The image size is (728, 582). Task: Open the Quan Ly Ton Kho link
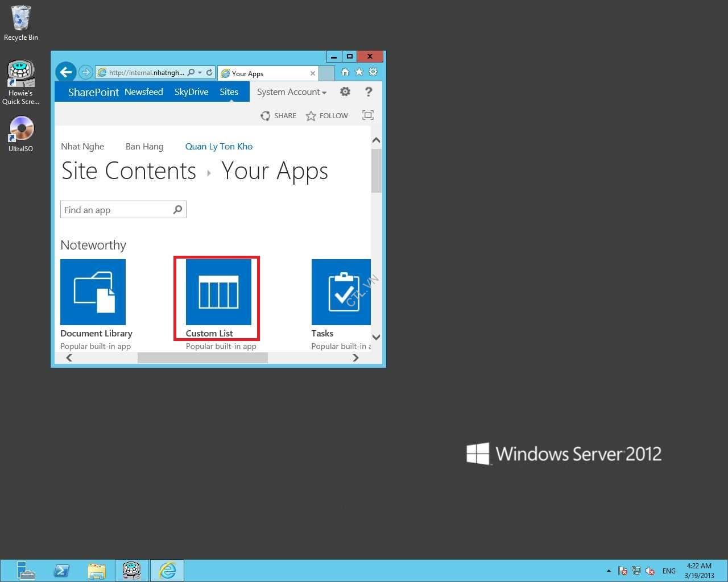point(218,147)
